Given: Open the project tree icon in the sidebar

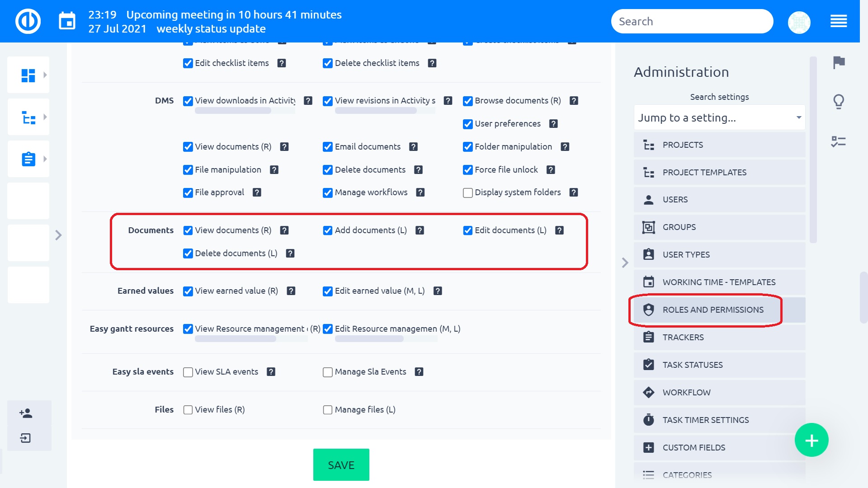Looking at the screenshot, I should 28,117.
